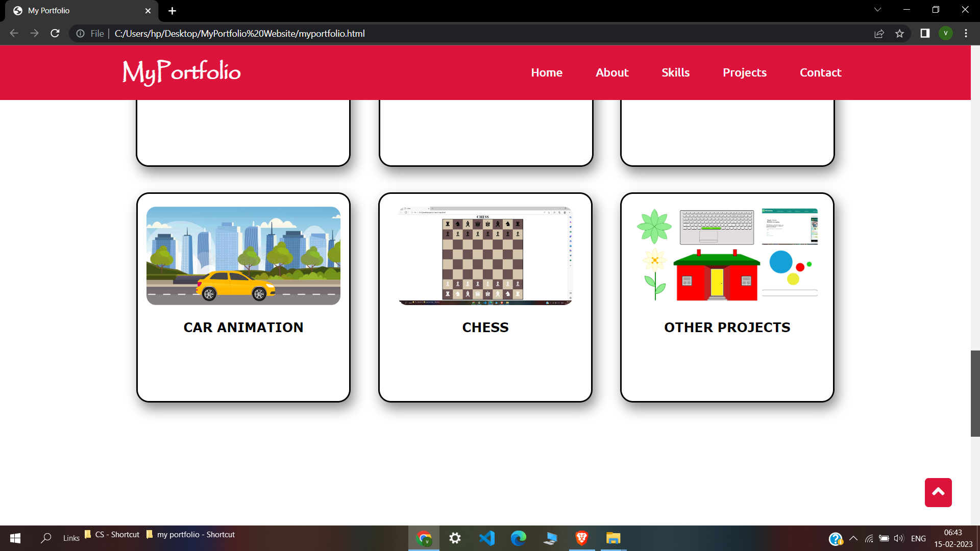
Task: Reload the portfolio page
Action: pos(55,33)
